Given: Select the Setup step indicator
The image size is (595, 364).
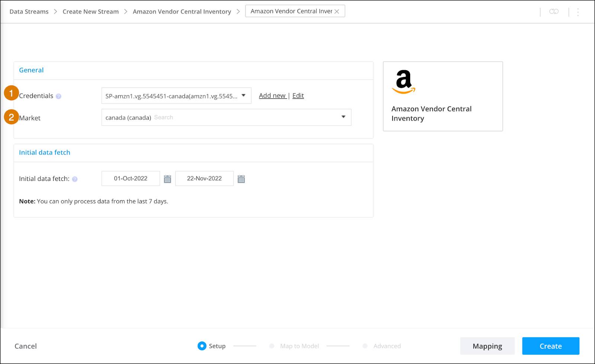Looking at the screenshot, I should (202, 346).
